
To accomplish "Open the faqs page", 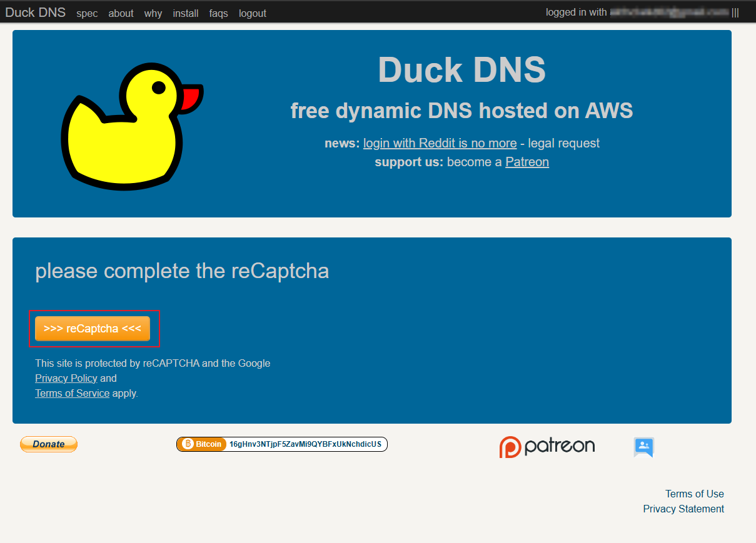I will pyautogui.click(x=219, y=13).
